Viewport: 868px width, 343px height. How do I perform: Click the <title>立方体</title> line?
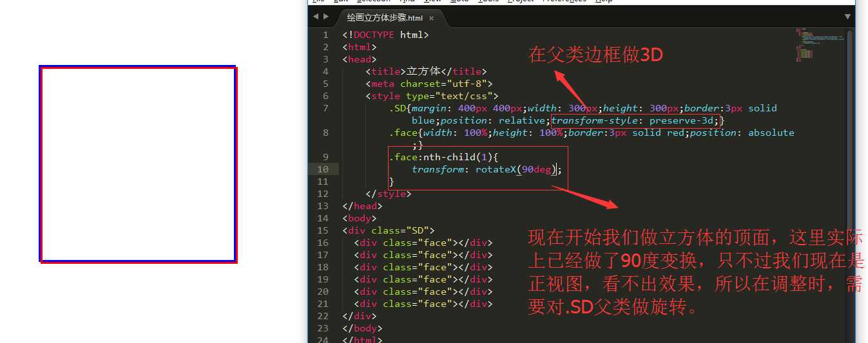pos(426,71)
